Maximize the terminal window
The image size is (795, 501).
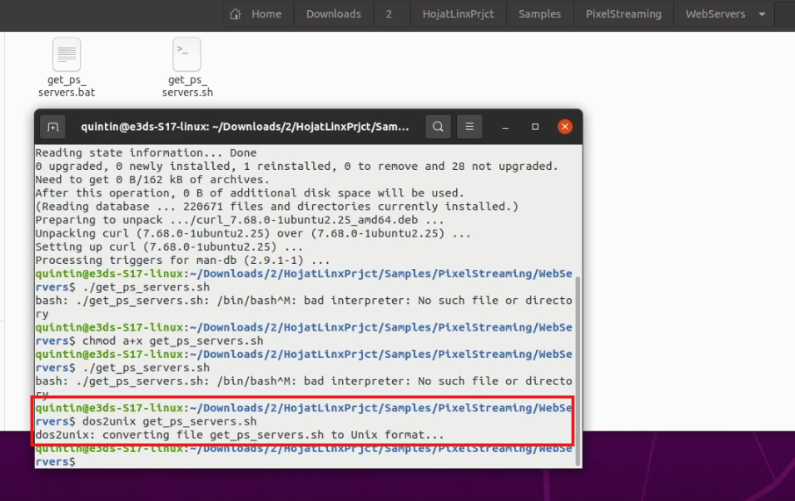(x=535, y=127)
